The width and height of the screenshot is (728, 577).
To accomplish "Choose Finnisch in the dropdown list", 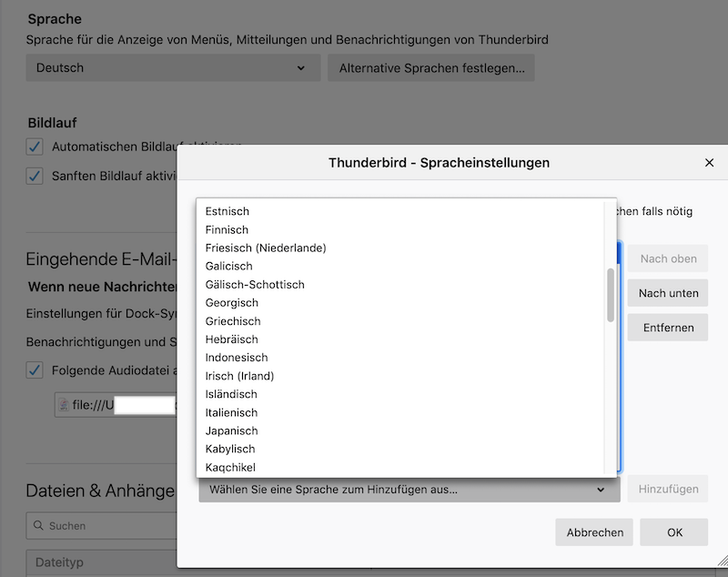I will click(400, 229).
